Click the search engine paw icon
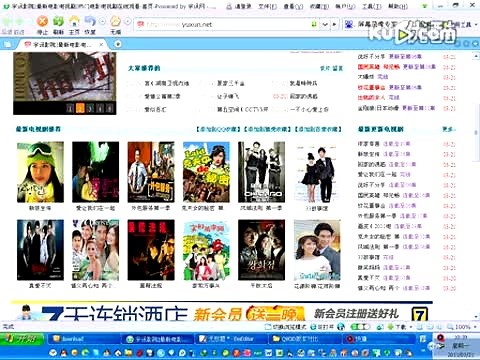Image resolution: width=480 pixels, height=360 pixels. [x=349, y=24]
